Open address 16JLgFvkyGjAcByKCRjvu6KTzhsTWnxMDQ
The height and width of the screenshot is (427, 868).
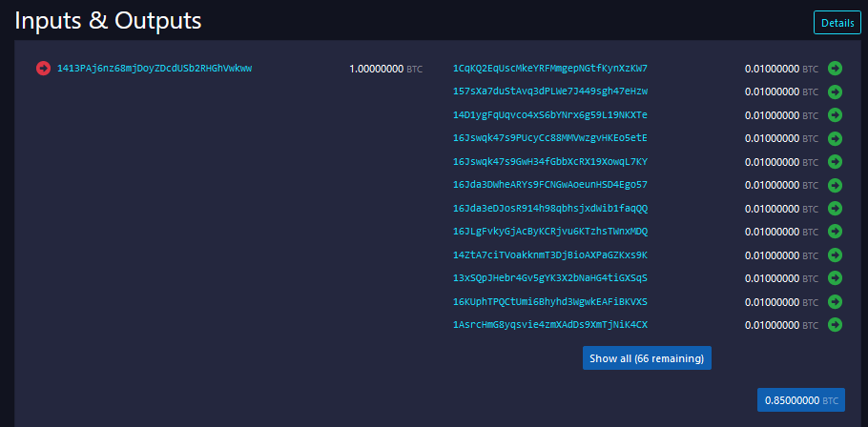550,232
